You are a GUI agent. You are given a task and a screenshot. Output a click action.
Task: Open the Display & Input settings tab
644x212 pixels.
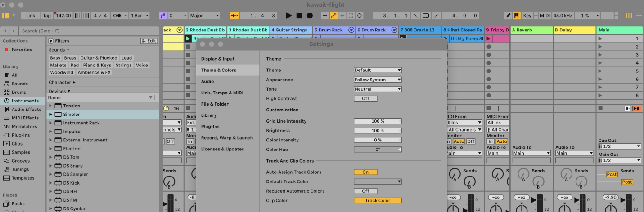pos(228,59)
